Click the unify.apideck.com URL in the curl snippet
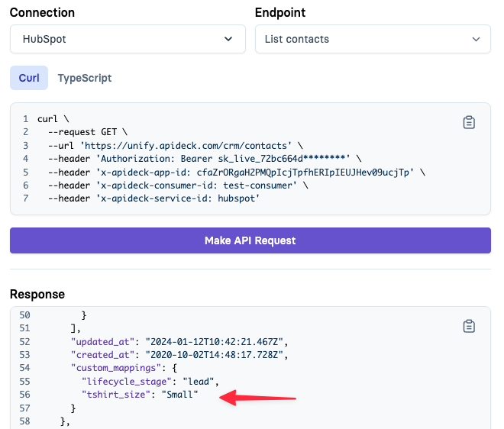The width and height of the screenshot is (504, 429). [x=186, y=146]
